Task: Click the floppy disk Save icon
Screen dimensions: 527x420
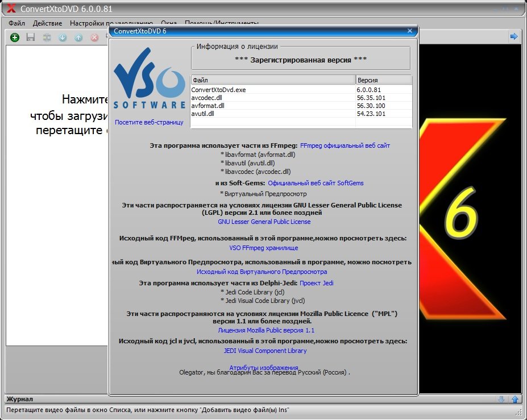Action: (x=31, y=37)
